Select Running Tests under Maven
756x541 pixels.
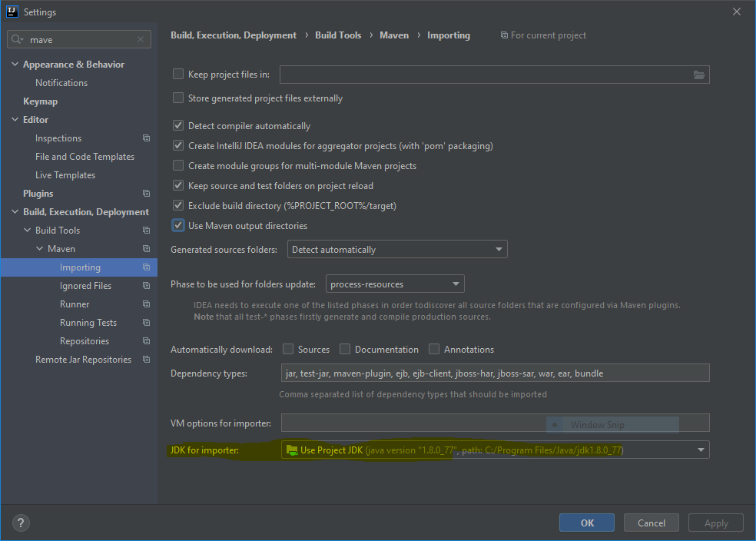coord(88,323)
